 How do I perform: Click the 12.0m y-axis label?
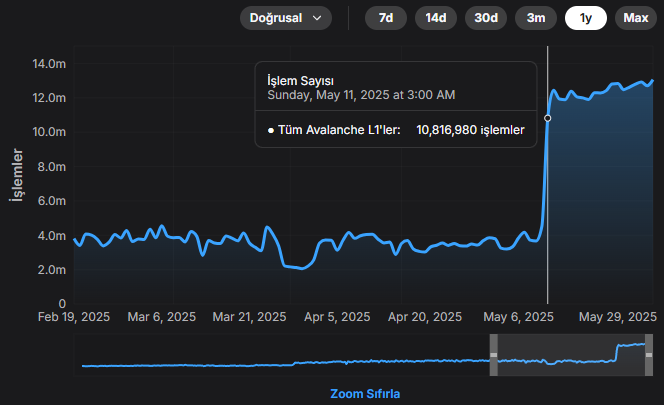(x=49, y=98)
